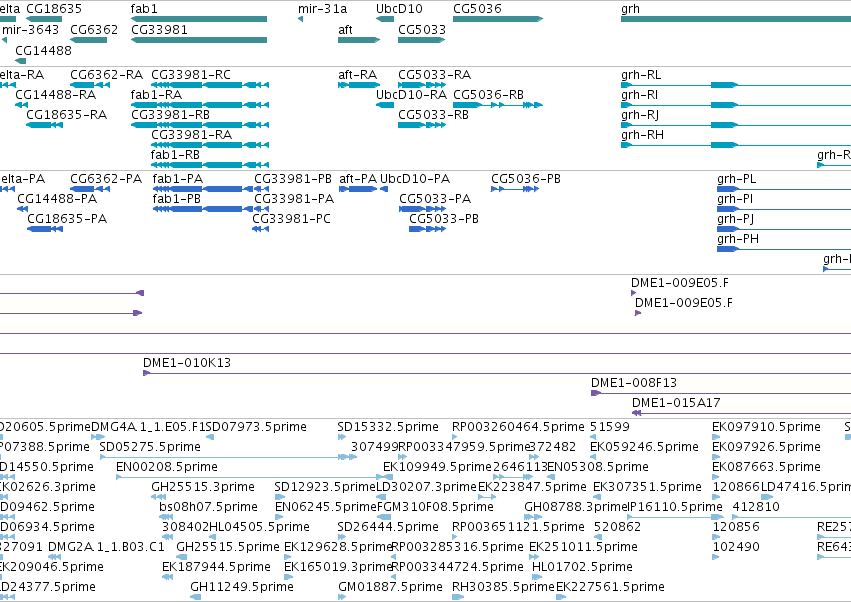Select EST SD05275.5prime
Image resolution: width=851 pixels, height=602 pixels.
[228, 457]
